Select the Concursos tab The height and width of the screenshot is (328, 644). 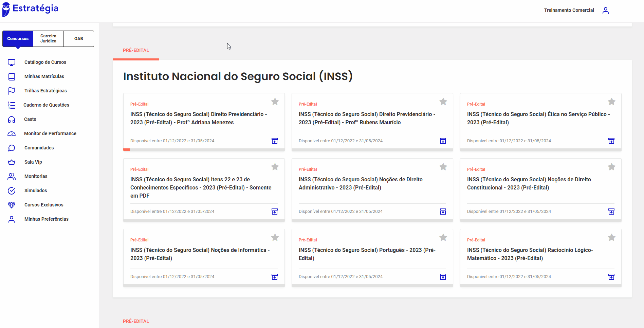click(18, 39)
